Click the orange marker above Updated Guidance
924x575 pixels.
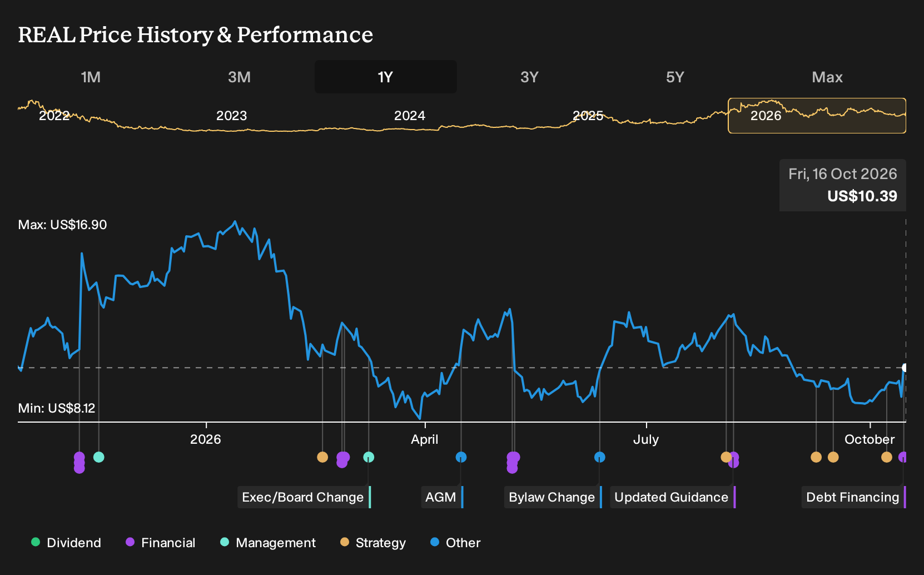coord(726,457)
